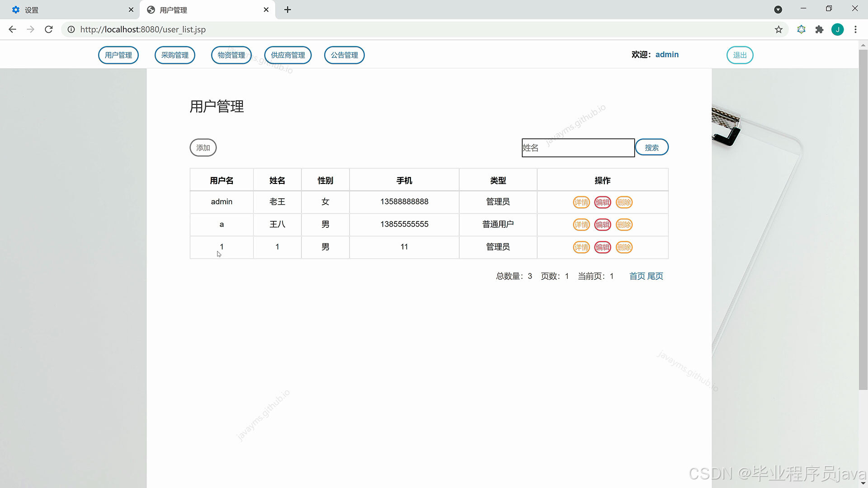Click 编辑 in the 手机 11 row
Viewport: 868px width, 488px height.
pos(603,247)
